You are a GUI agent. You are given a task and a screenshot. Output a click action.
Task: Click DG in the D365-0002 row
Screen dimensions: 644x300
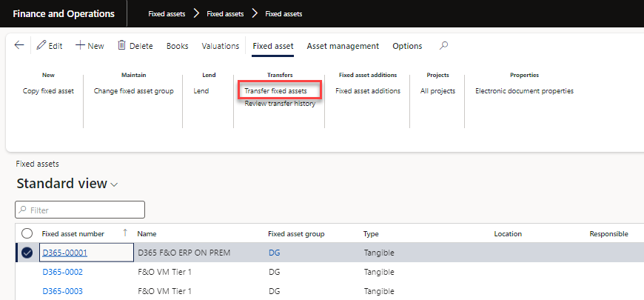[274, 272]
